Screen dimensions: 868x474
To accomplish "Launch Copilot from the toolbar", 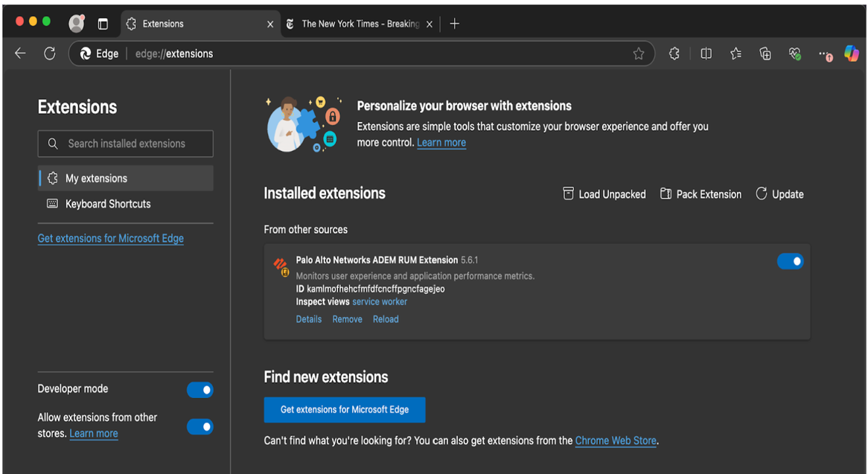I will [852, 54].
